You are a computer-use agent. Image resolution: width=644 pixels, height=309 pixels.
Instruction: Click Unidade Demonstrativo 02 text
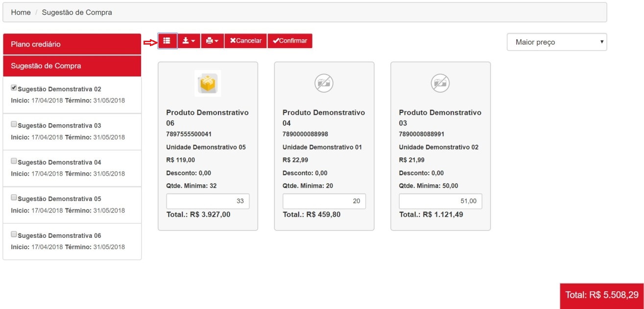pos(439,147)
